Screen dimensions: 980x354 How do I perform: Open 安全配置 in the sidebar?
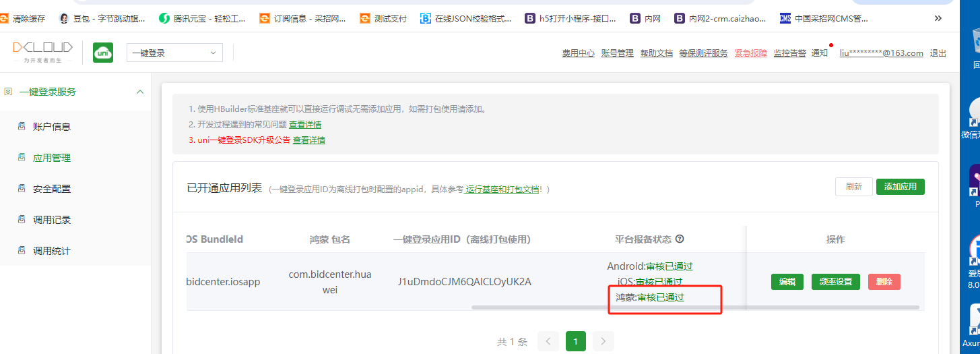pyautogui.click(x=52, y=189)
